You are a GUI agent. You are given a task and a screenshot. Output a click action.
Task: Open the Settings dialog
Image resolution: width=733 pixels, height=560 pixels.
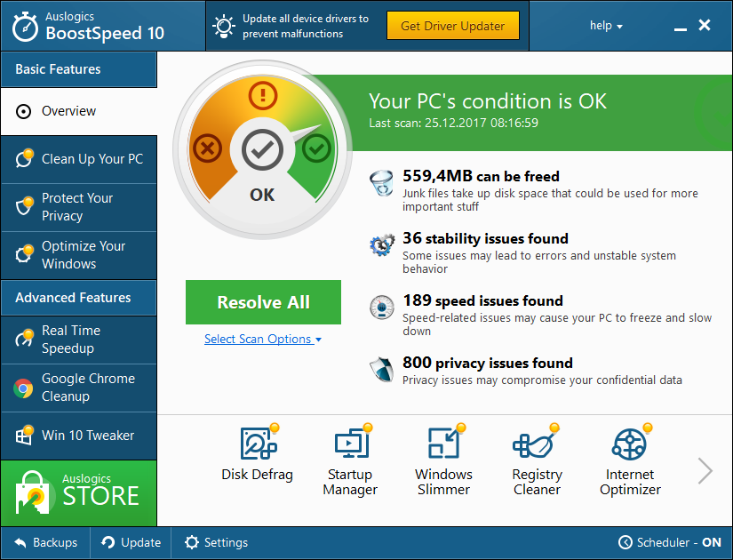[x=216, y=543]
